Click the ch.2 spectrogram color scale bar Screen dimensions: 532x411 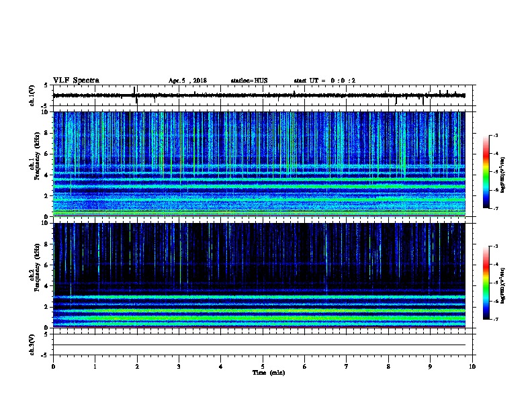[486, 283]
